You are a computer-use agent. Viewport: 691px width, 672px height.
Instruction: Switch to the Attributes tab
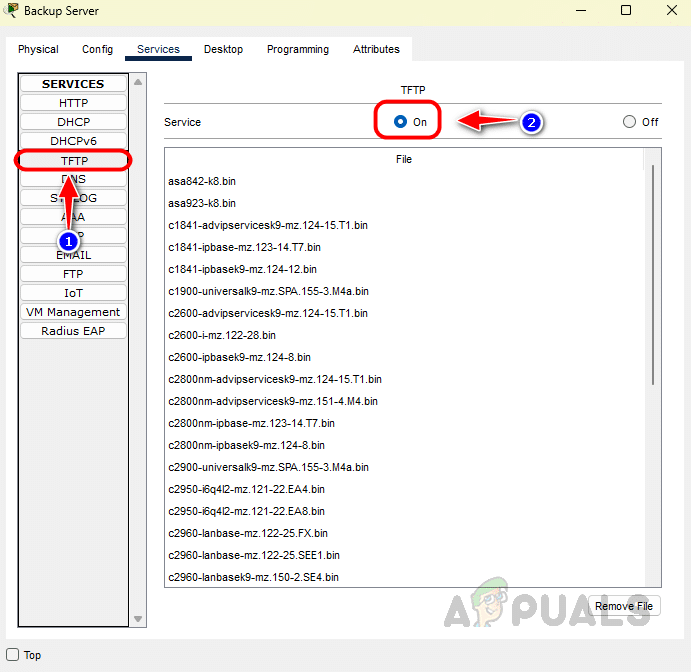376,49
